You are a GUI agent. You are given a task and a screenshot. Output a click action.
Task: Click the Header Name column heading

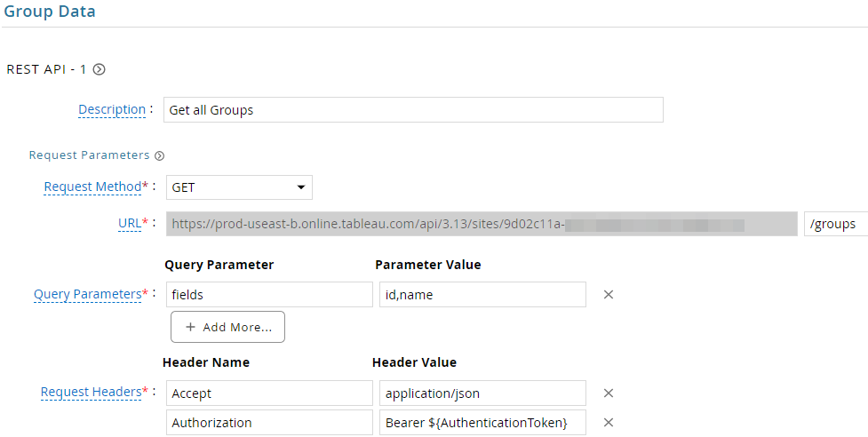click(x=206, y=363)
